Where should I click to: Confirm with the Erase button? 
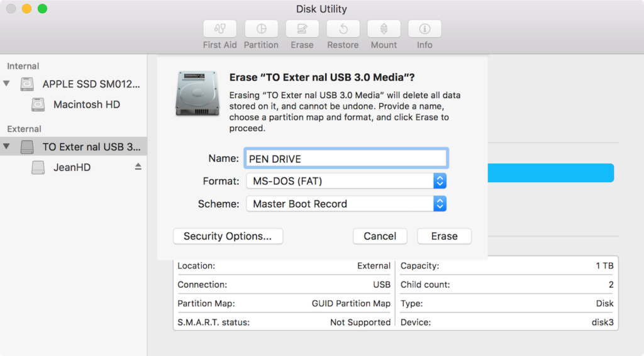(x=445, y=236)
